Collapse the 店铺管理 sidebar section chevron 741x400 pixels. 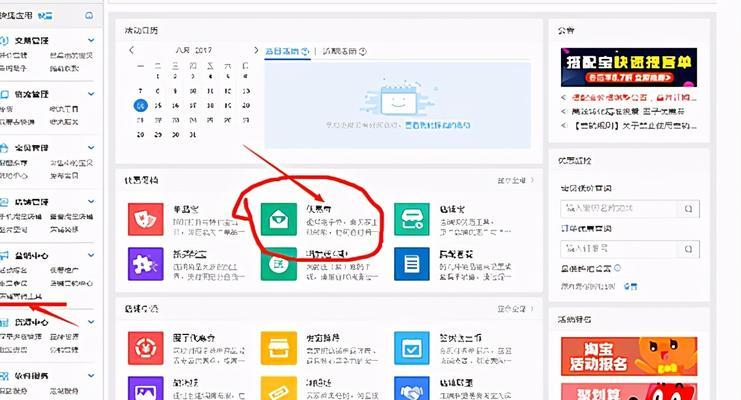[91, 201]
